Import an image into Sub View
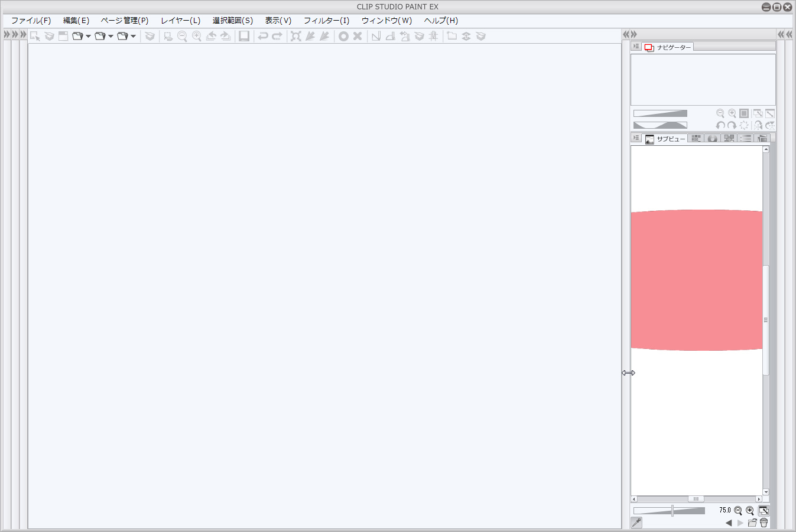This screenshot has width=796, height=532. click(x=752, y=523)
